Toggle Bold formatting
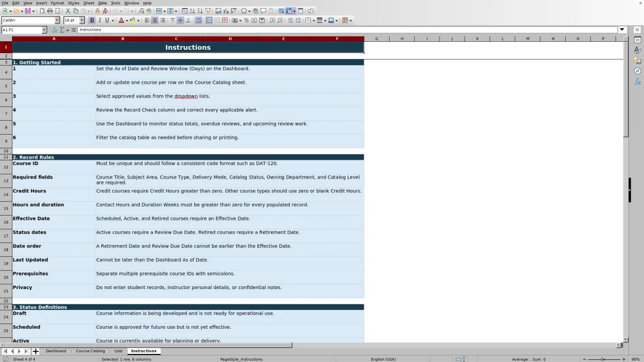Viewport: 644px width, 362px height. 92,20
